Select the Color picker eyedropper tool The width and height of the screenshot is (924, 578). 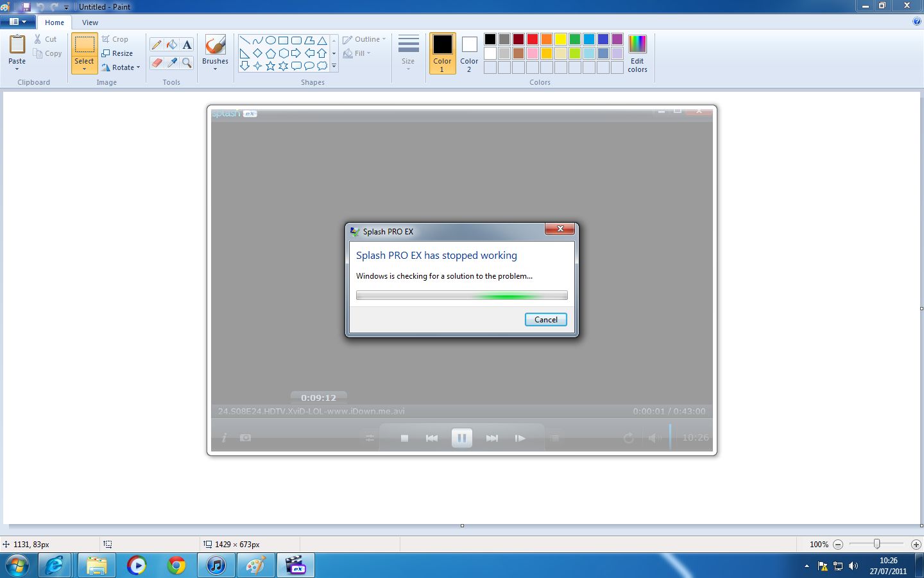171,62
